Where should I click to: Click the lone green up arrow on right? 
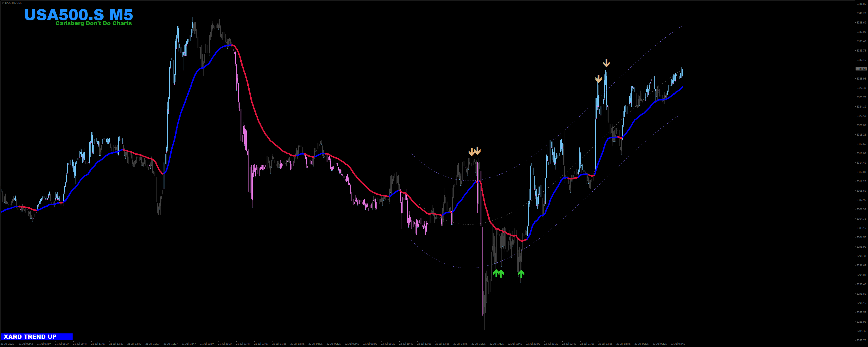(x=521, y=274)
